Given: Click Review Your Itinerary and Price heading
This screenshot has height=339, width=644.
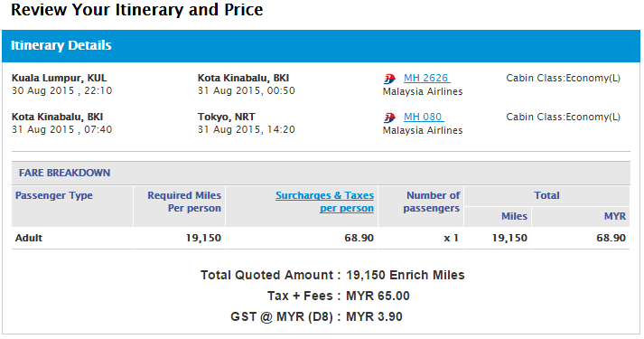Looking at the screenshot, I should [x=136, y=10].
